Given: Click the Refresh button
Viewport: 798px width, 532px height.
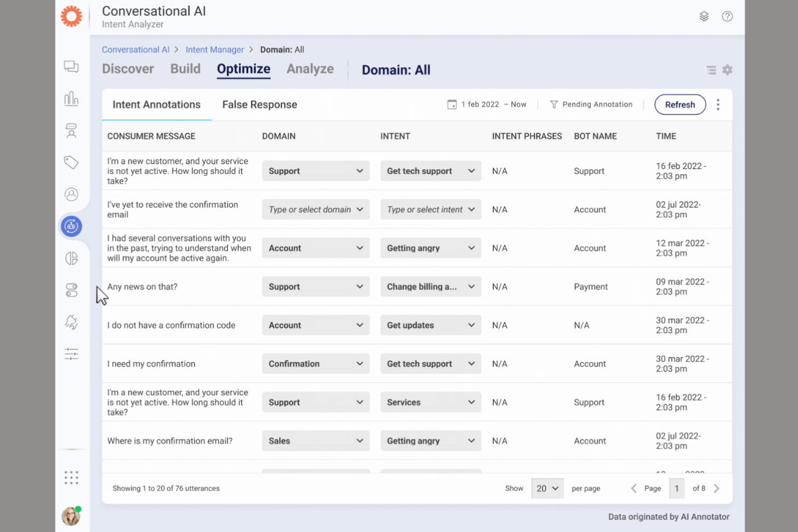Looking at the screenshot, I should [680, 105].
